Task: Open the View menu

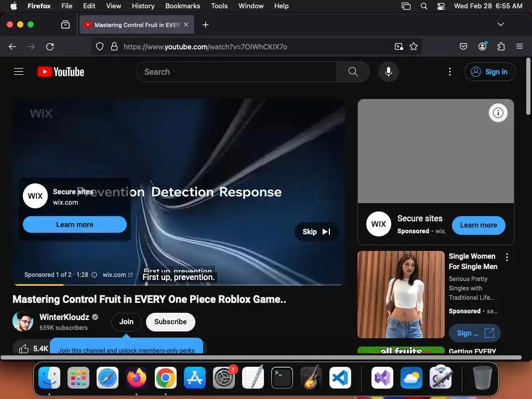Action: pos(113,6)
